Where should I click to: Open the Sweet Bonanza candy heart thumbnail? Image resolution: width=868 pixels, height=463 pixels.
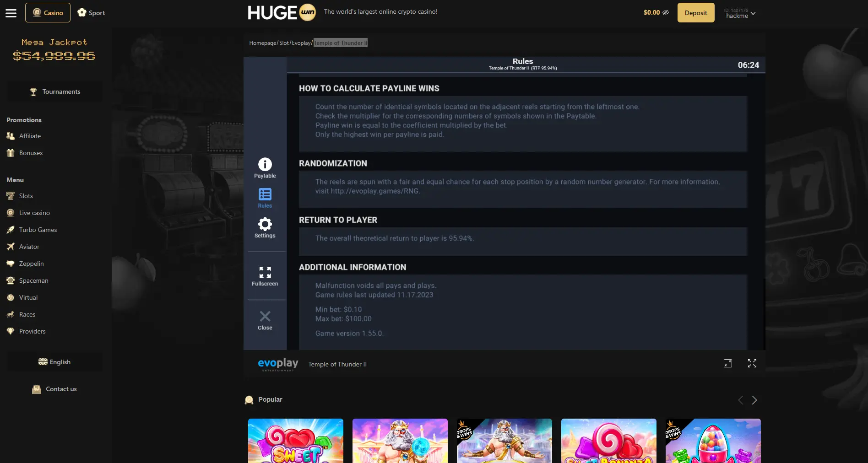pyautogui.click(x=296, y=441)
